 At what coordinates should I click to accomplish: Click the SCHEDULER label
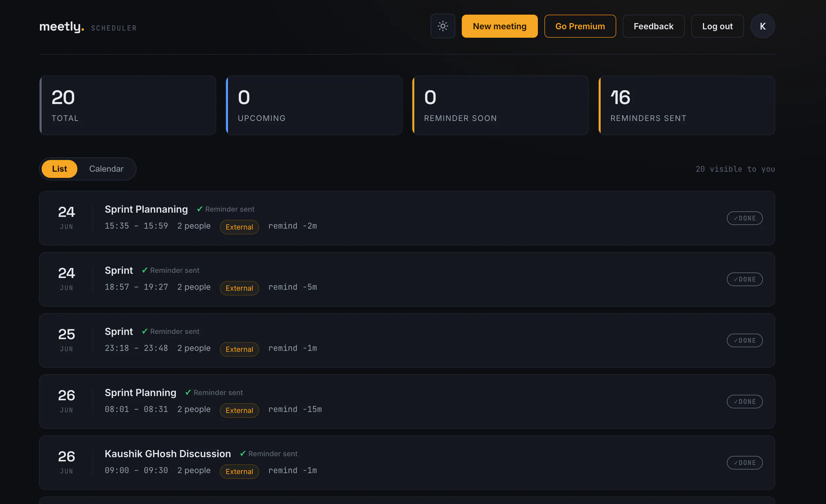(x=114, y=28)
